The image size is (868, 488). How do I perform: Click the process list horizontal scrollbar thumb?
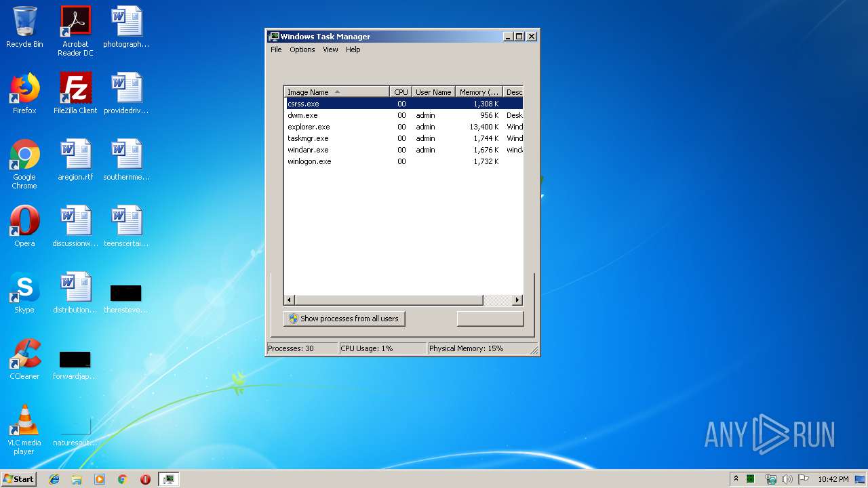(x=389, y=300)
